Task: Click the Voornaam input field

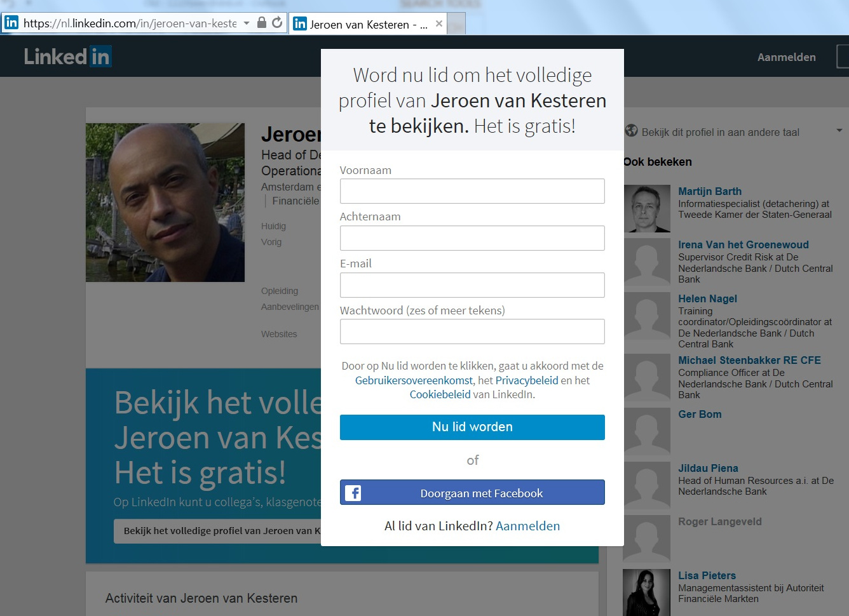Action: tap(472, 191)
